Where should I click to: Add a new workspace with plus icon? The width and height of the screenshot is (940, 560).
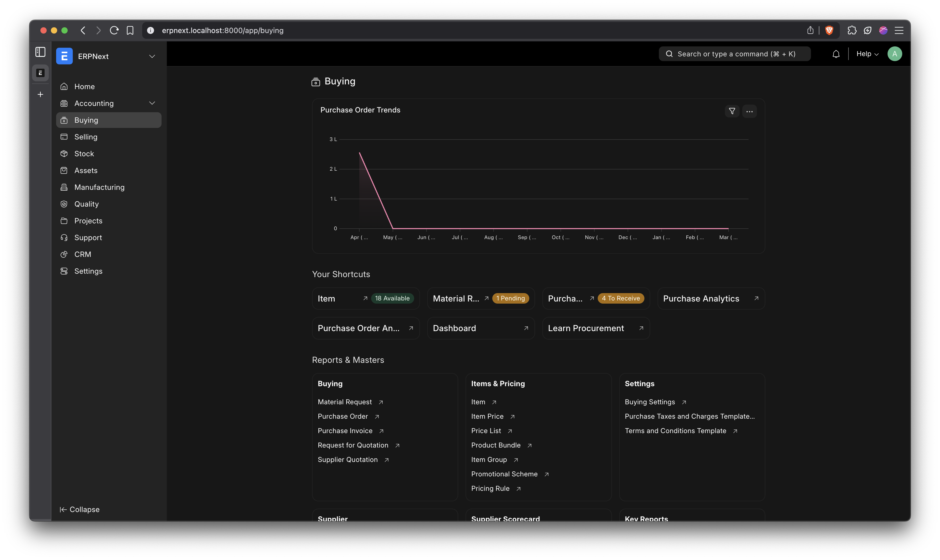[x=40, y=94]
